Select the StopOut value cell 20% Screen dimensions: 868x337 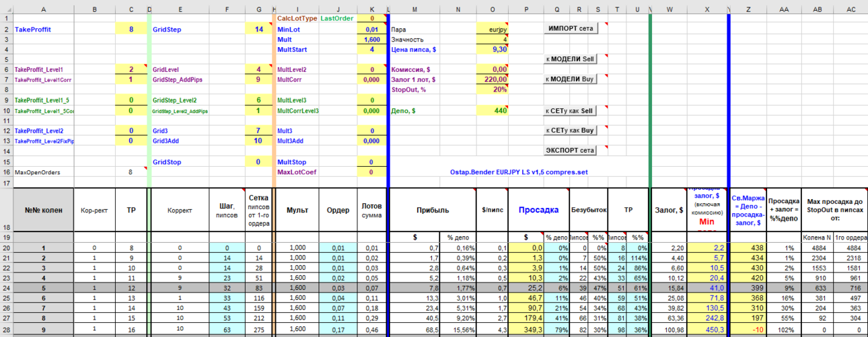(x=492, y=89)
